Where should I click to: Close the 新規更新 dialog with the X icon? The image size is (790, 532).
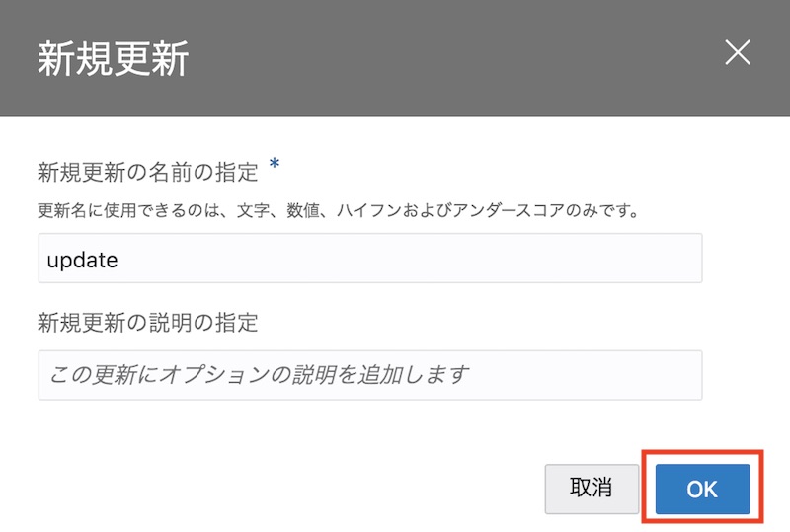point(738,53)
